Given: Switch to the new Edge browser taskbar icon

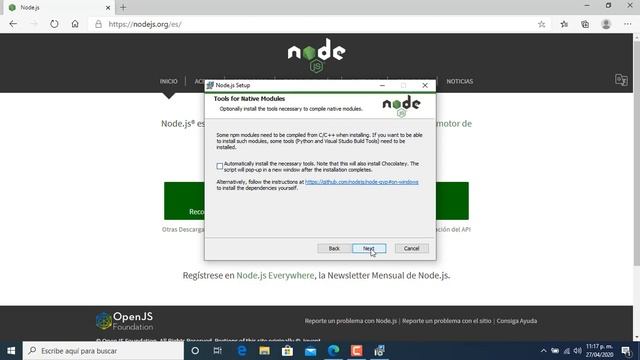Looking at the screenshot, I should [x=333, y=351].
